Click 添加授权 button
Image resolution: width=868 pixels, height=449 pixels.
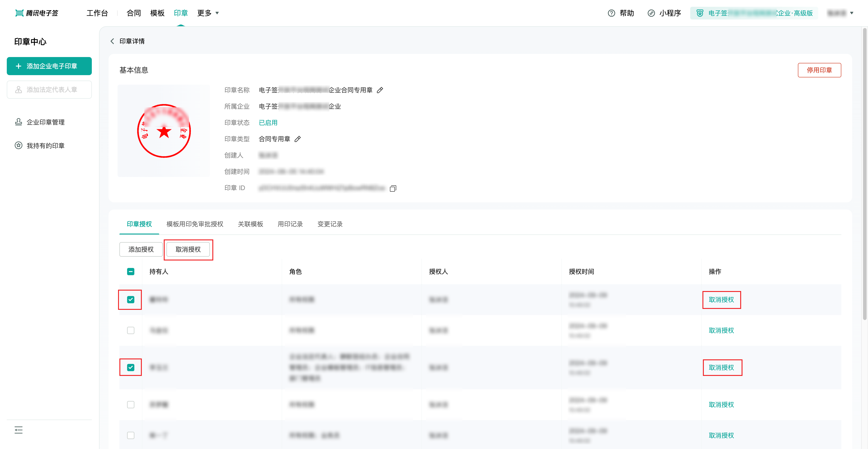(141, 249)
